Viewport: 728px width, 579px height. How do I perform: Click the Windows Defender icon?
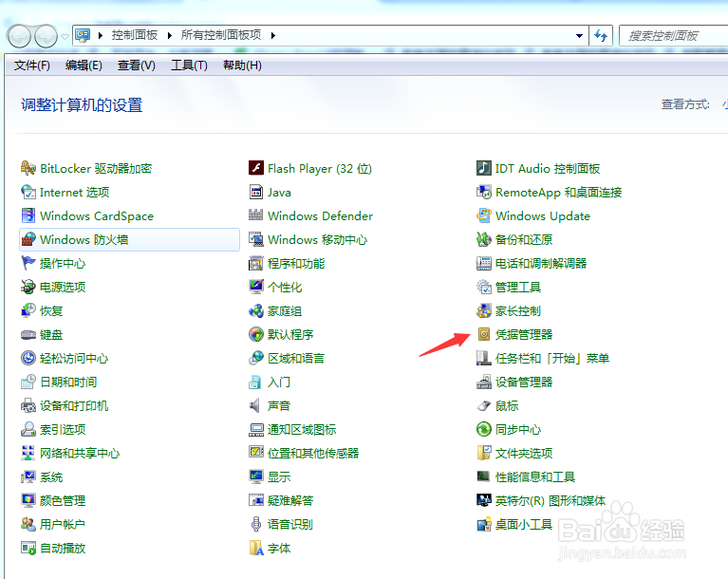[256, 215]
